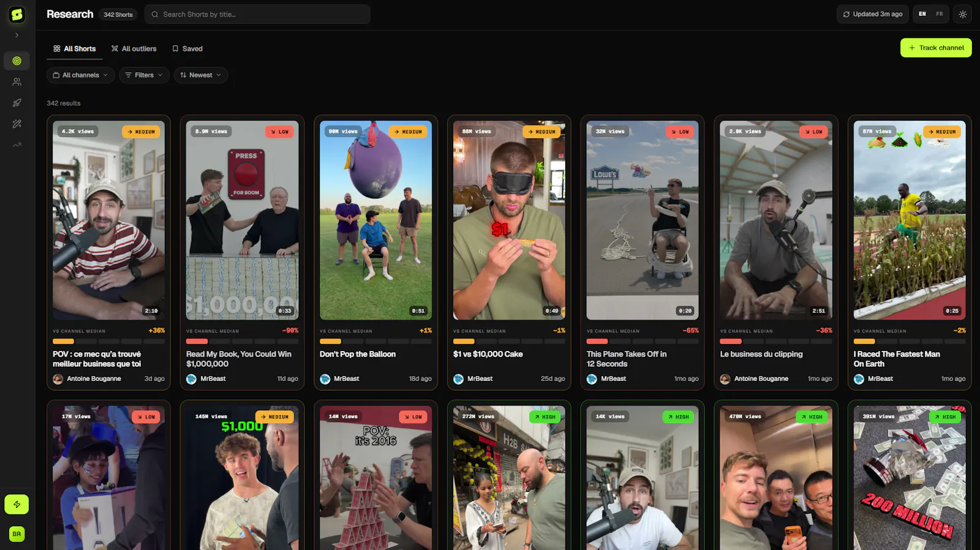Click the MEDIUM badge on 4.2K views card
980x550 pixels.
[x=141, y=132]
